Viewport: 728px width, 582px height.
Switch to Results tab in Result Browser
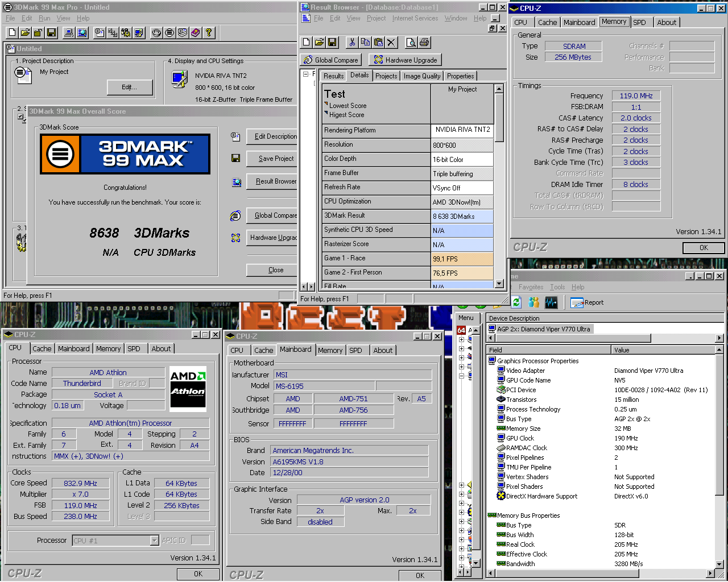(x=333, y=76)
